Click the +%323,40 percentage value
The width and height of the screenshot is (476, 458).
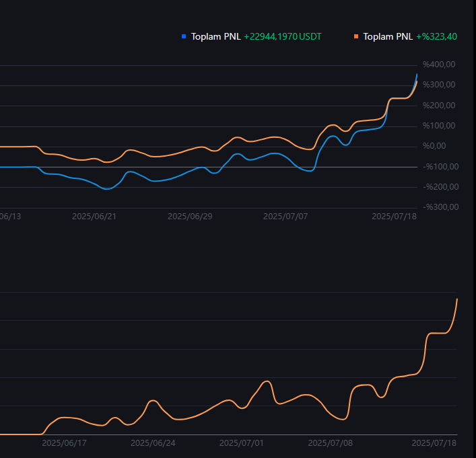click(436, 37)
